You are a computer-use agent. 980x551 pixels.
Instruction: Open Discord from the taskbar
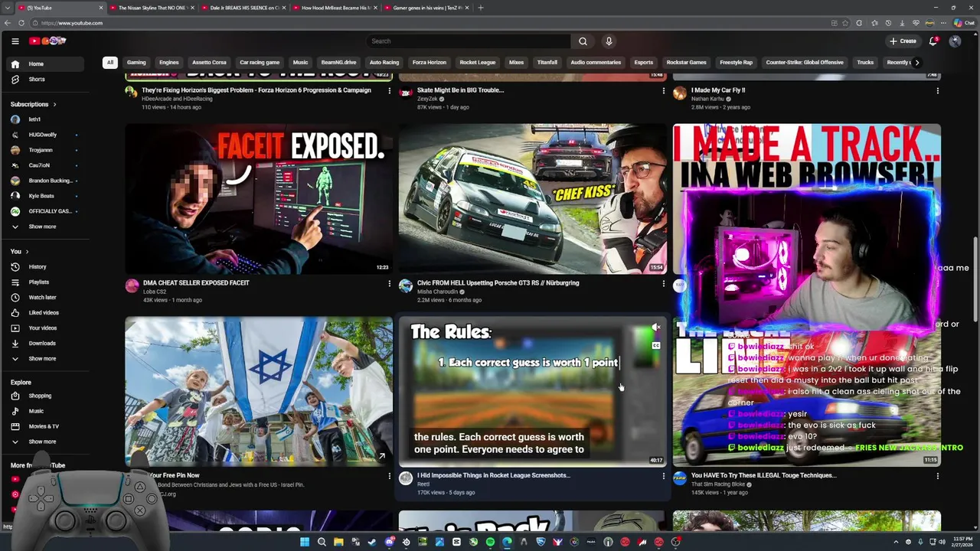[389, 542]
